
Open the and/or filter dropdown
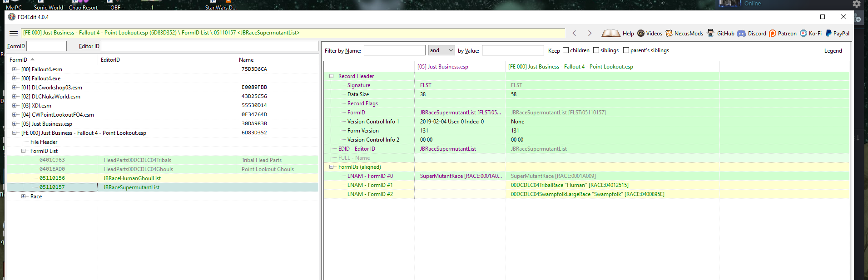(x=441, y=50)
